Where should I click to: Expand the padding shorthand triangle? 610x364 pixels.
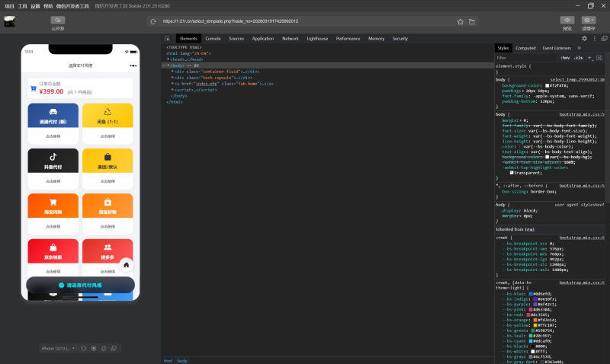pos(523,91)
